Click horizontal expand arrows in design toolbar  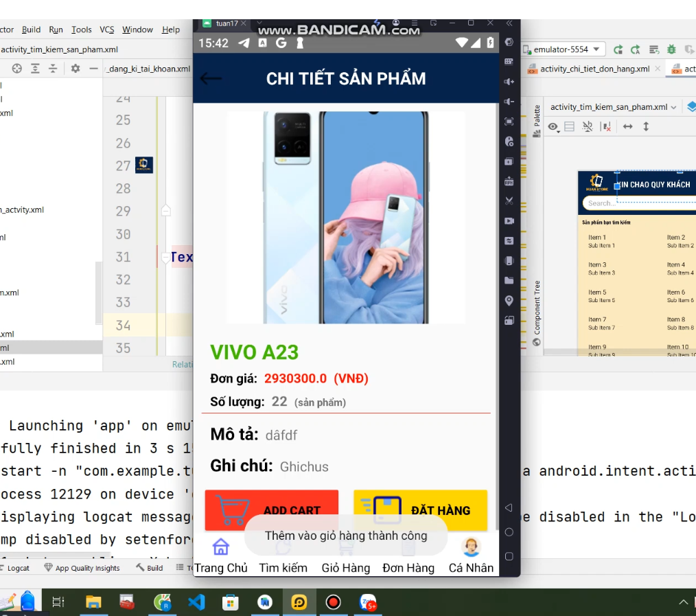click(x=627, y=126)
